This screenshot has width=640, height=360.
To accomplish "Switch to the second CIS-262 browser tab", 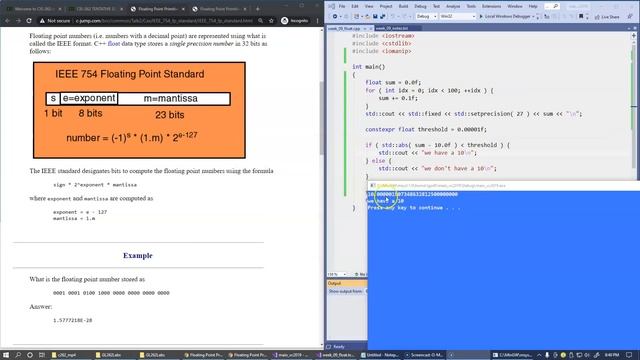I will (x=95, y=9).
